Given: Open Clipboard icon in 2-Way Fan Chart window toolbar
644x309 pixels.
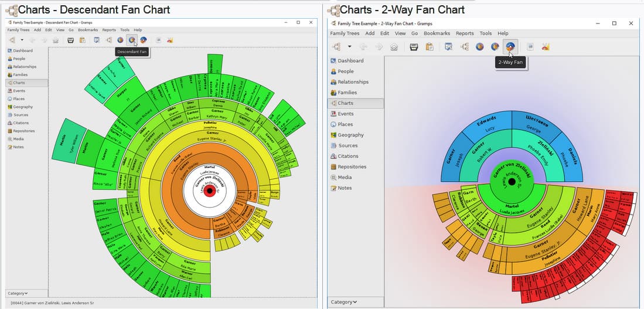Looking at the screenshot, I should point(430,47).
